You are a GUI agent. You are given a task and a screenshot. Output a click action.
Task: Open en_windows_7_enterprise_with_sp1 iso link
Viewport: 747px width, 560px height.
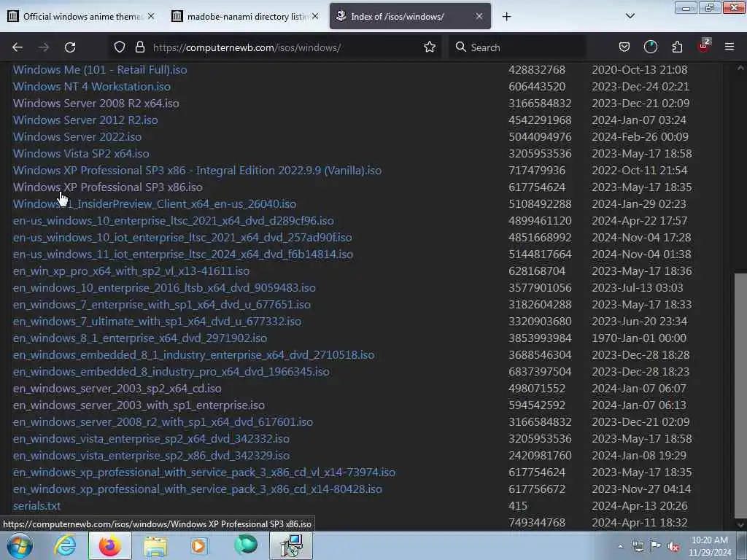pos(161,304)
